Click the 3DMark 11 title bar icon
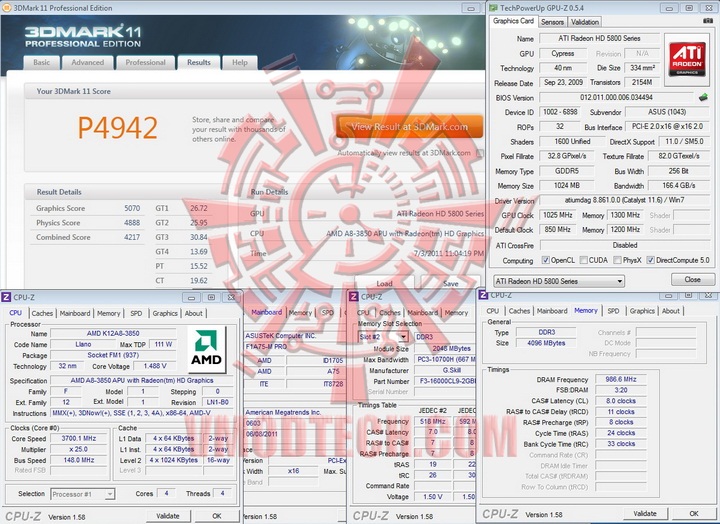720x524 pixels. coord(6,8)
